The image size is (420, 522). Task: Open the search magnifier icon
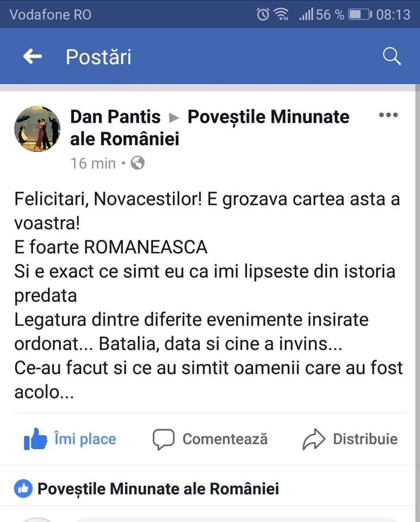point(391,56)
